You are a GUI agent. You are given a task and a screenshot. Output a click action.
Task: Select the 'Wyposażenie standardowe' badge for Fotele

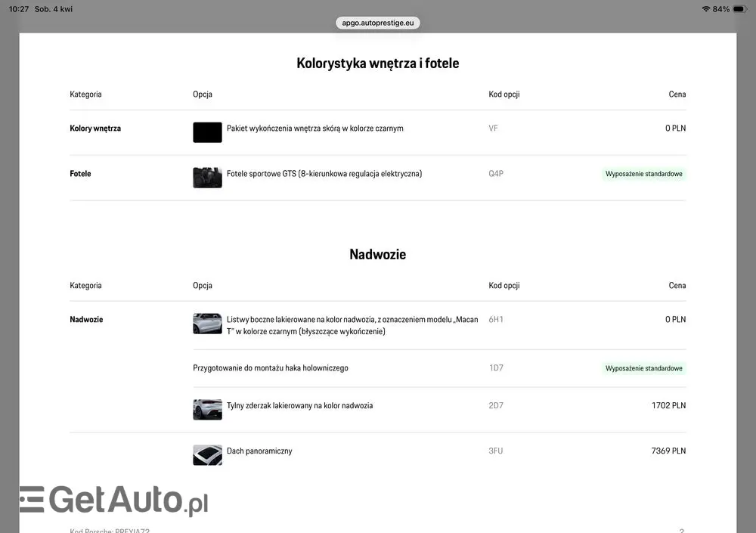pos(644,174)
